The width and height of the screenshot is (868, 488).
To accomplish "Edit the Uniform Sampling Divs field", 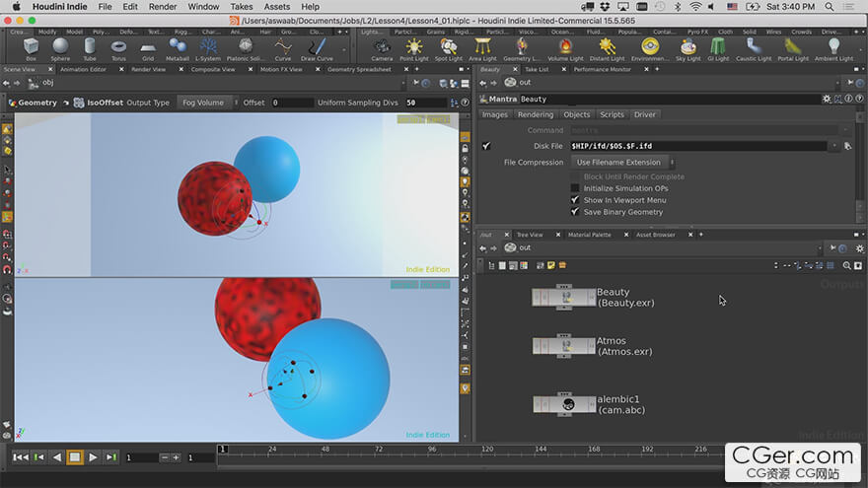I will (425, 103).
